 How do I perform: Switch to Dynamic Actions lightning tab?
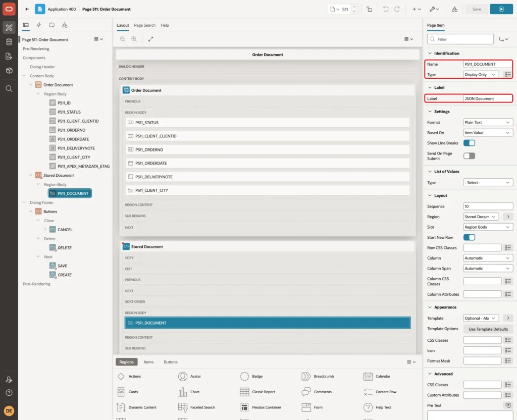click(x=38, y=25)
